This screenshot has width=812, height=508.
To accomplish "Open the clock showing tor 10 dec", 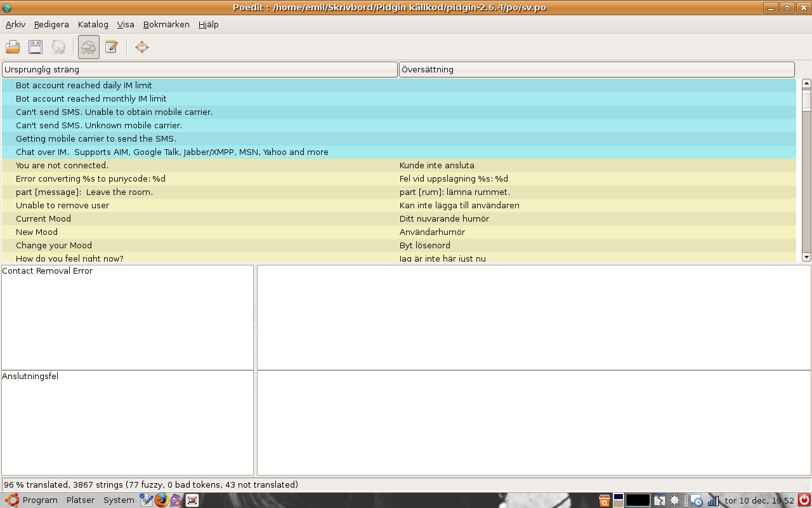I will tap(759, 500).
